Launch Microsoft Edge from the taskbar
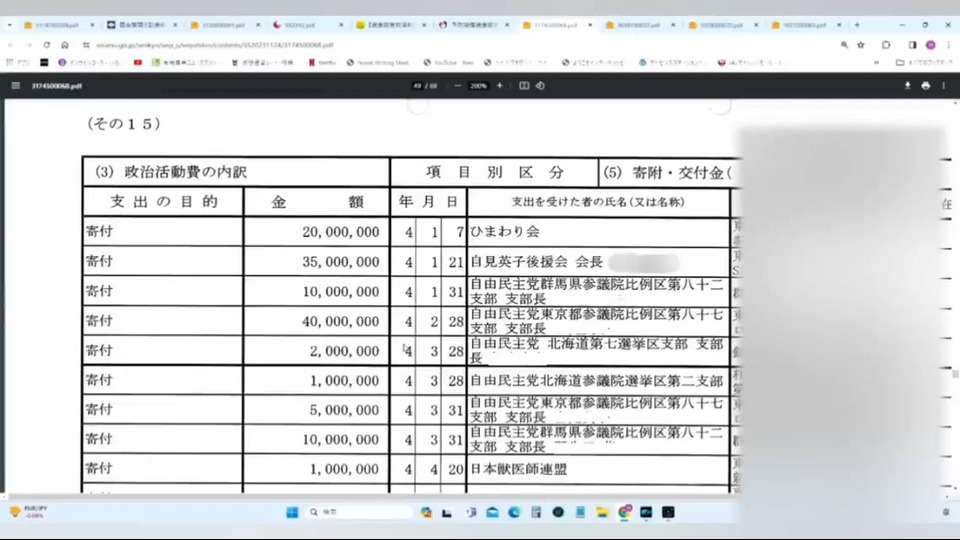The image size is (960, 540). coord(514,512)
